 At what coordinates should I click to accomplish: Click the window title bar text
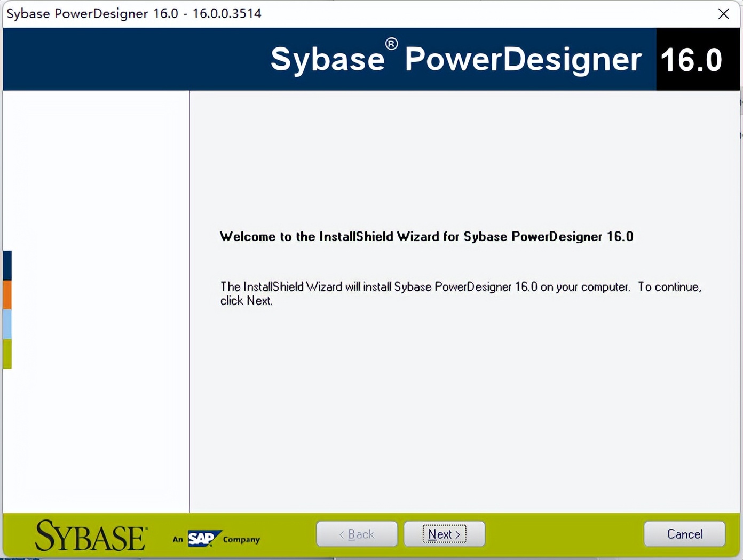[x=133, y=14]
